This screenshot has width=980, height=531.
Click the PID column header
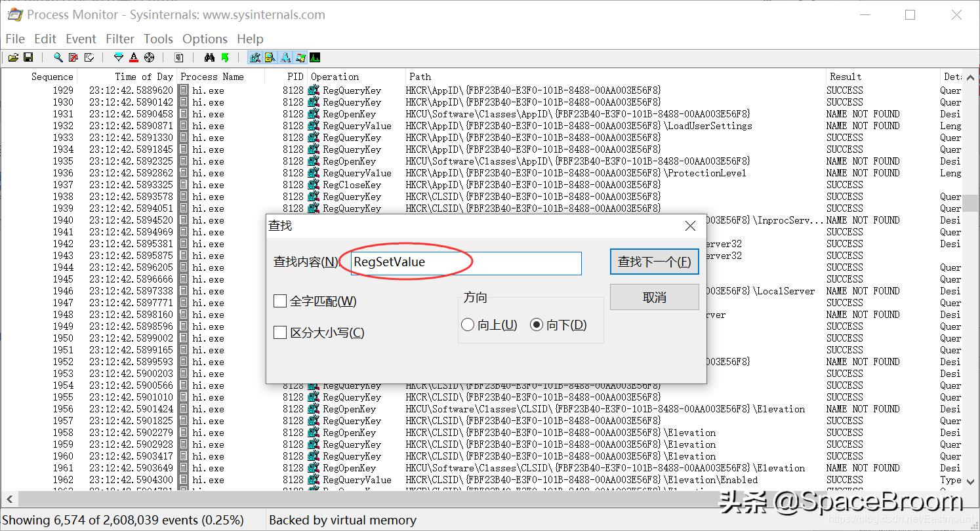coord(295,77)
